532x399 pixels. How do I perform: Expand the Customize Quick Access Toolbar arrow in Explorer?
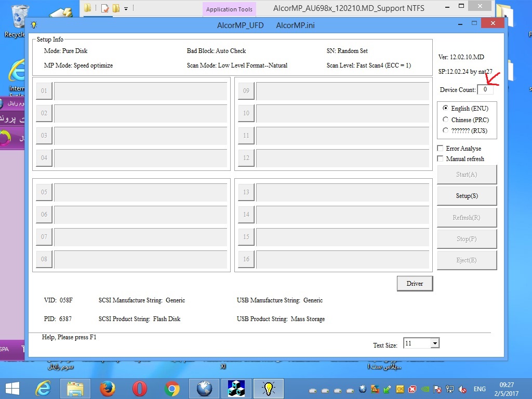click(x=126, y=8)
